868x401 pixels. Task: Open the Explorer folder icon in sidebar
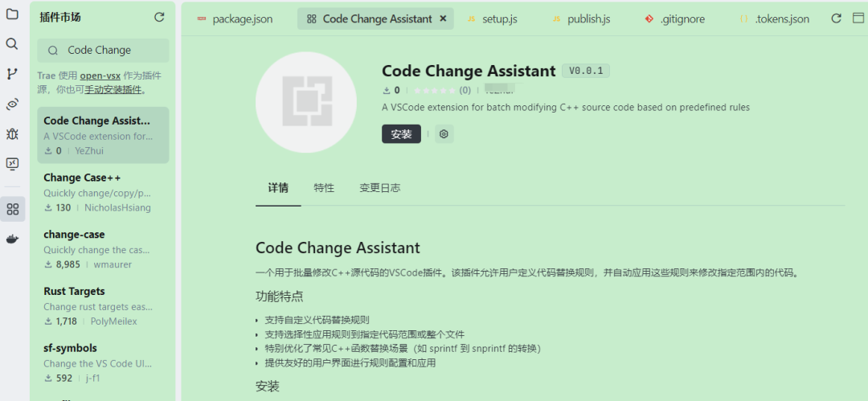(x=12, y=14)
